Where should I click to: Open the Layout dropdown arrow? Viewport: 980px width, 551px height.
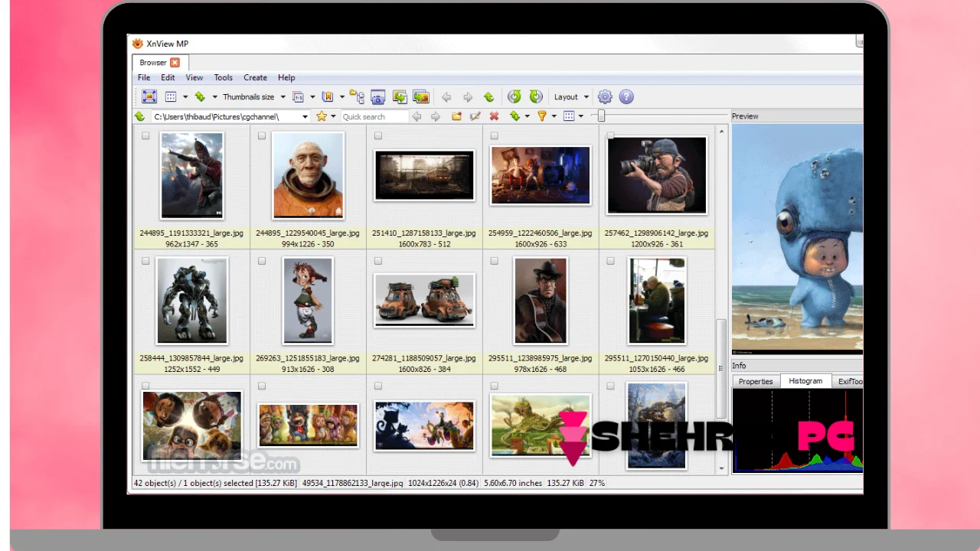[x=586, y=97]
